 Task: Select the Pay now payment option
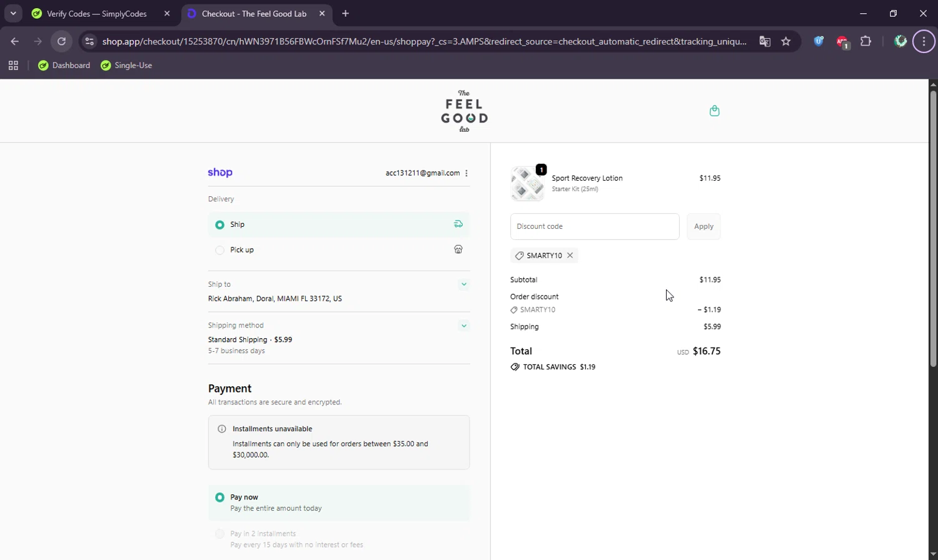[x=339, y=502]
